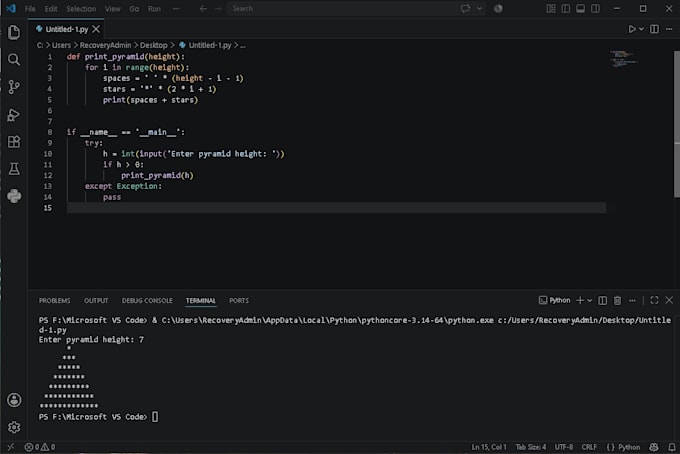Open the Go menu
This screenshot has height=454, width=680.
point(134,9)
